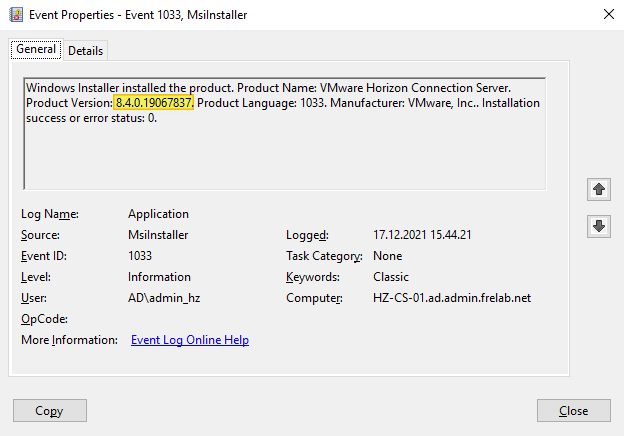Click the Logged date 17.12.2021 15.44.21

[x=421, y=235]
